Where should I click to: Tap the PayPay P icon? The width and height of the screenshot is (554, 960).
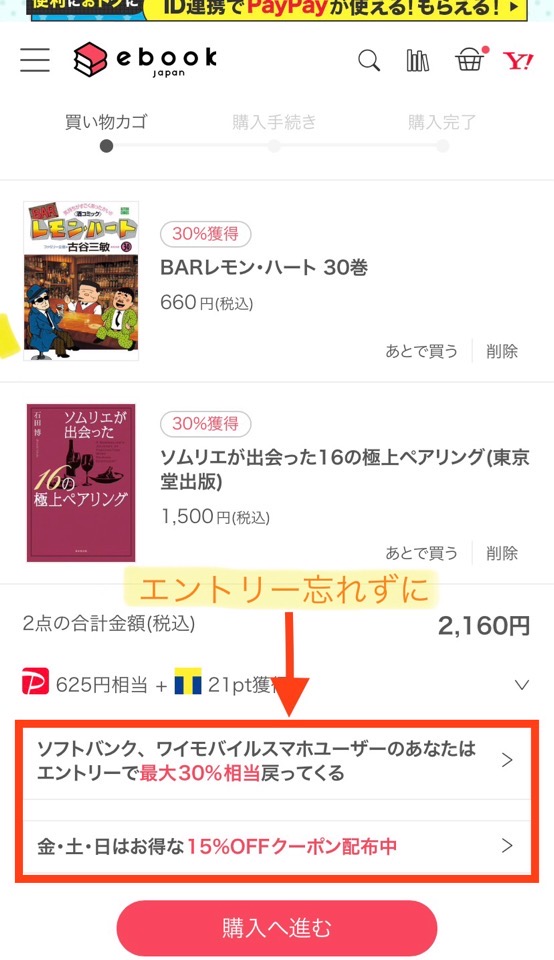(x=35, y=683)
